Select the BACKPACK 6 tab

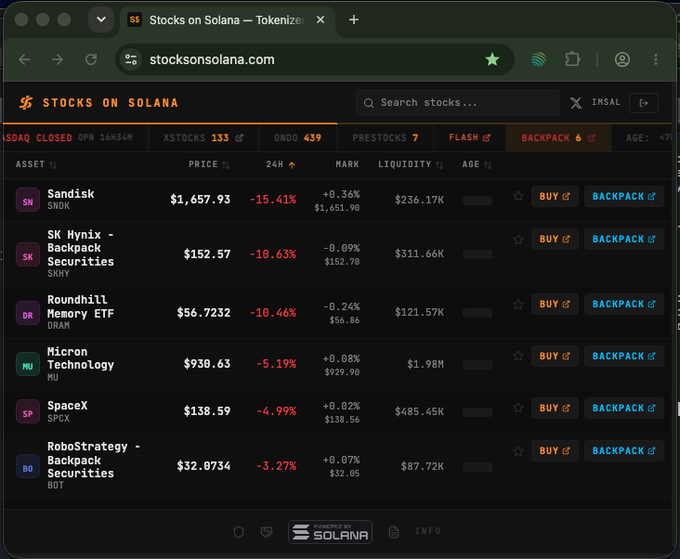(x=558, y=138)
